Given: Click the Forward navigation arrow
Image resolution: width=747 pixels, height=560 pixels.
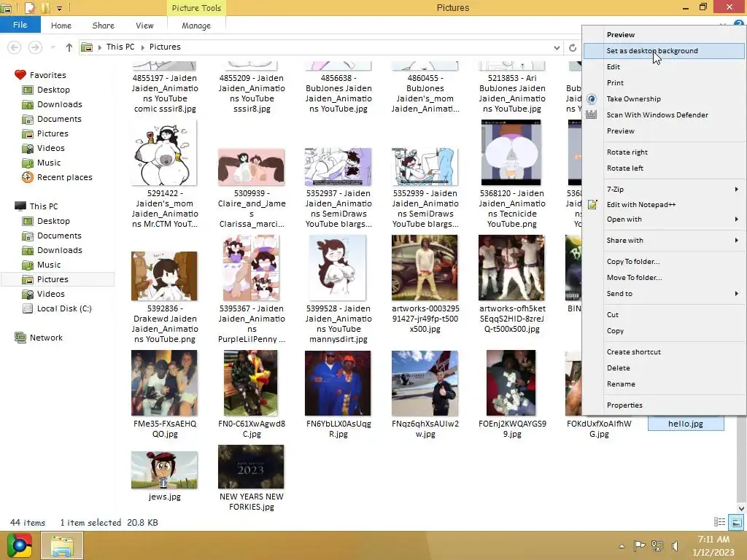Looking at the screenshot, I should pyautogui.click(x=35, y=47).
